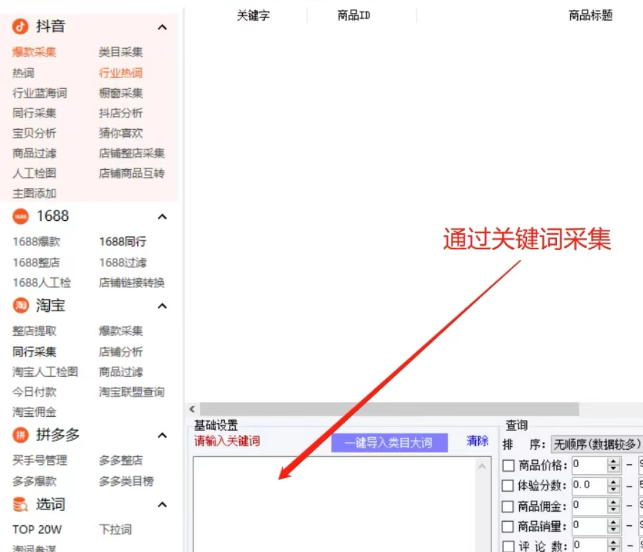Open 多多整店 menu item
Image resolution: width=643 pixels, height=552 pixels.
click(121, 460)
